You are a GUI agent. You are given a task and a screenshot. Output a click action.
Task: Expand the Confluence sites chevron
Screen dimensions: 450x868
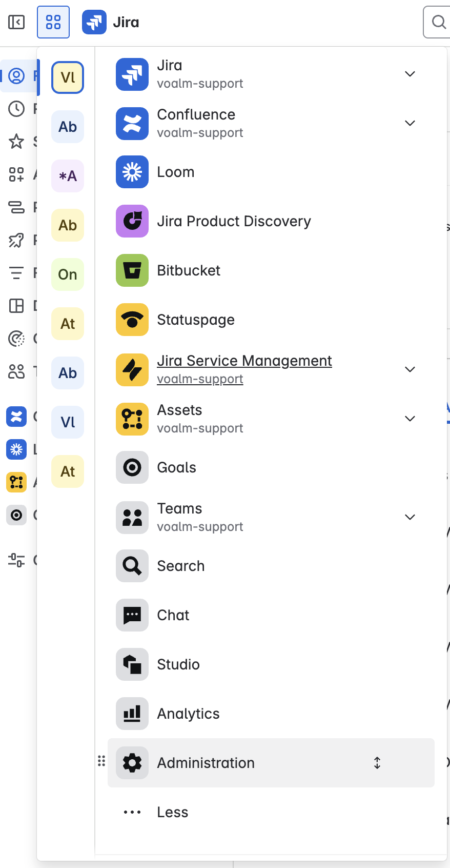pos(410,123)
